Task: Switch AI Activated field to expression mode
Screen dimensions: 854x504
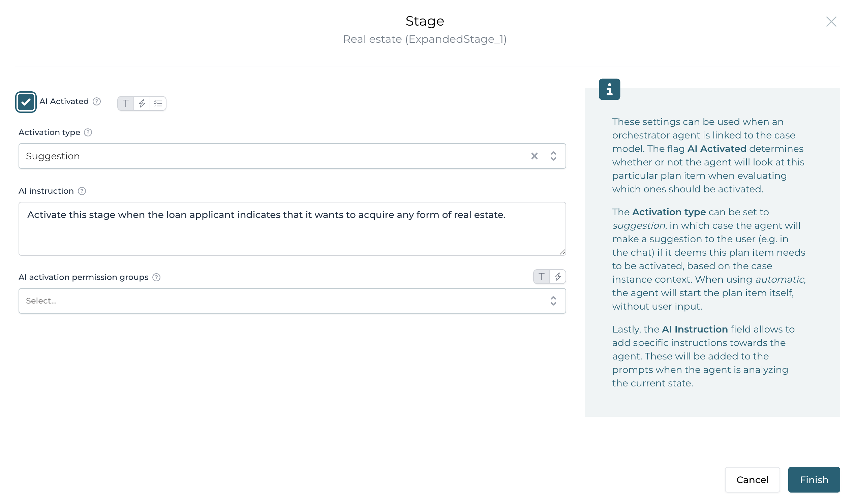Action: point(142,103)
